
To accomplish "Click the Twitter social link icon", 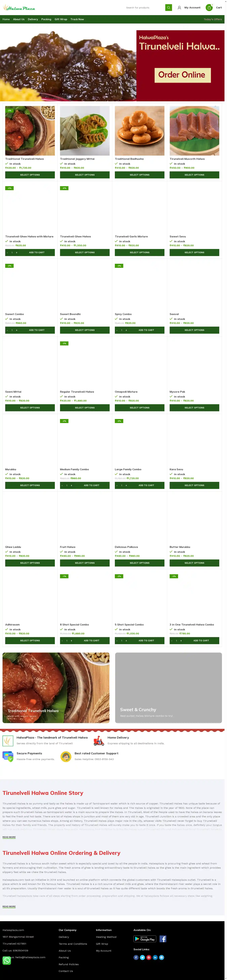I will 142,957.
